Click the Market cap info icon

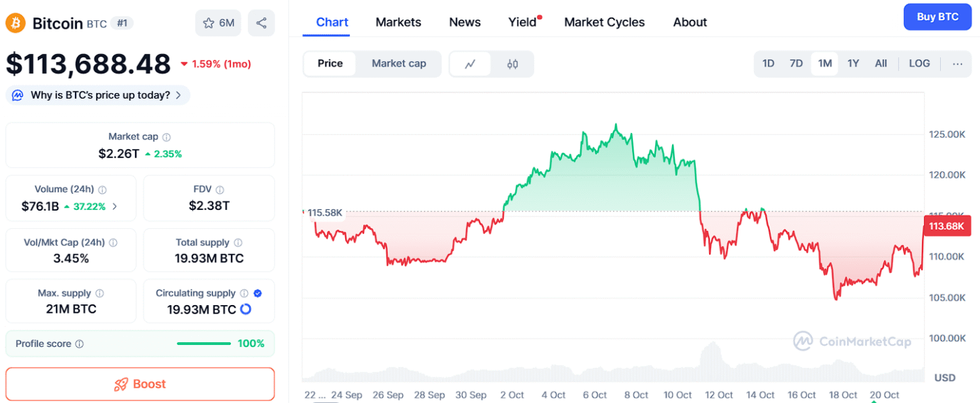[x=167, y=137]
